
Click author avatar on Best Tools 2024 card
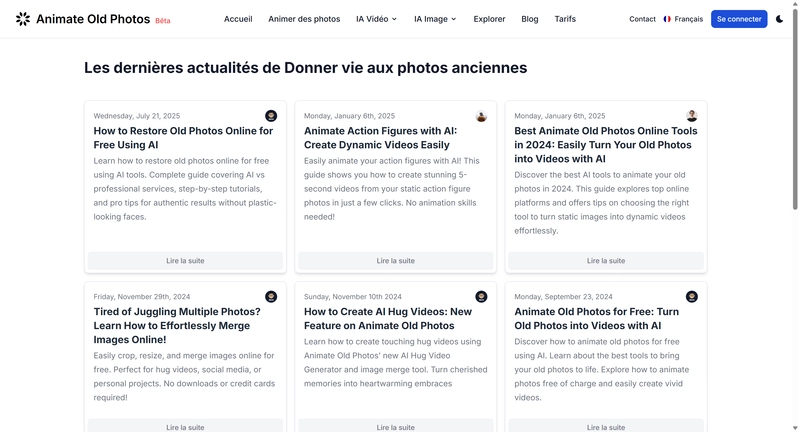coord(691,116)
